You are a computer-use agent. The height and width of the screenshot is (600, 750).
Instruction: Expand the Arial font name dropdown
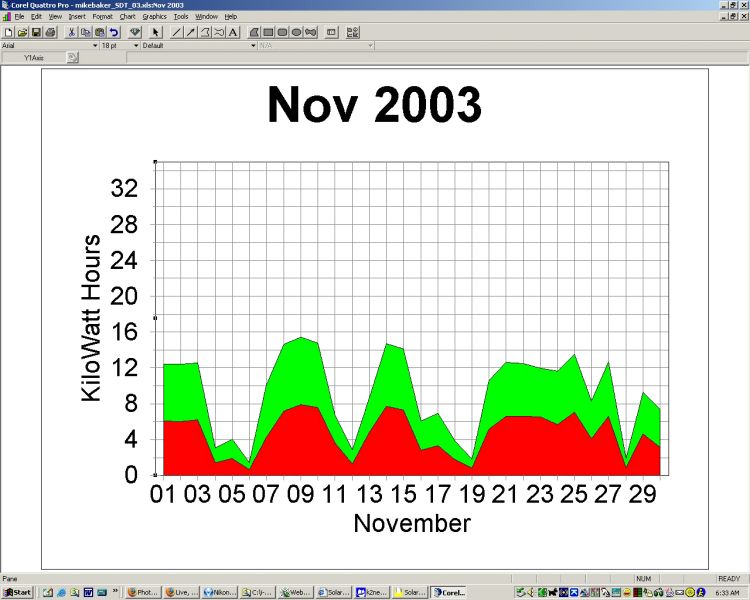96,45
